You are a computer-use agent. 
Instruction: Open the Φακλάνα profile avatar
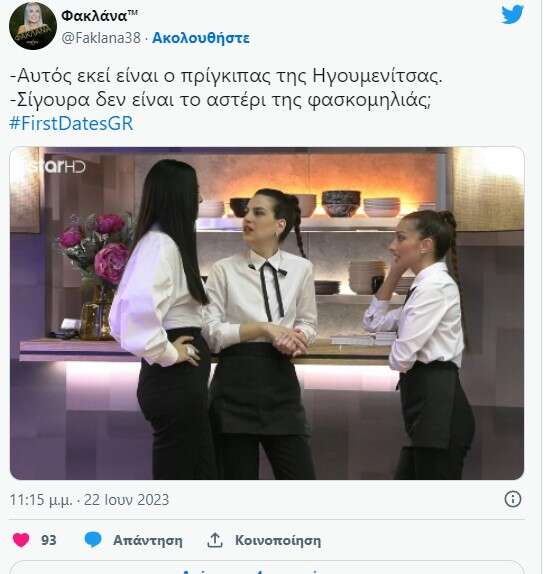(x=33, y=26)
